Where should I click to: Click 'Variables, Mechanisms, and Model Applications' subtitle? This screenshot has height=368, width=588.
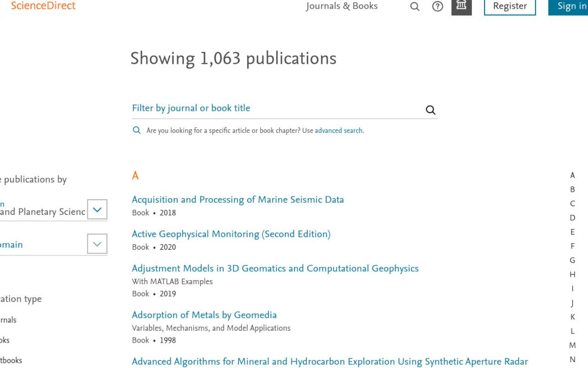(211, 328)
